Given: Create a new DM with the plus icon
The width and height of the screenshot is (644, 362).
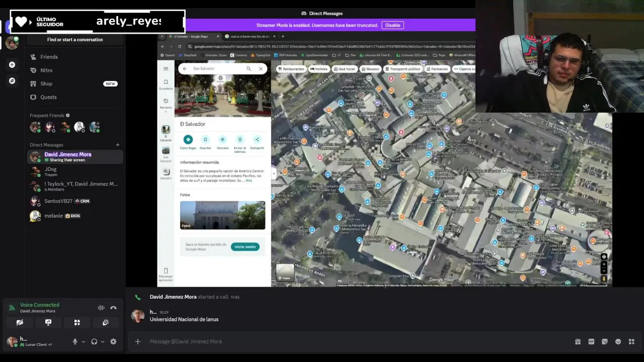Looking at the screenshot, I should (118, 145).
